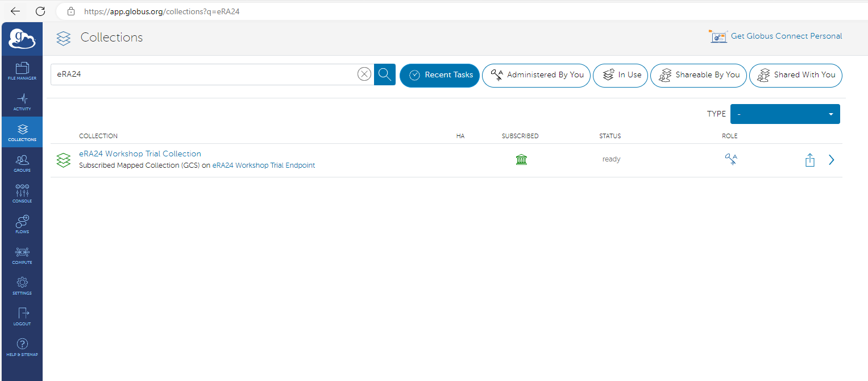Click the HA column header

point(460,136)
